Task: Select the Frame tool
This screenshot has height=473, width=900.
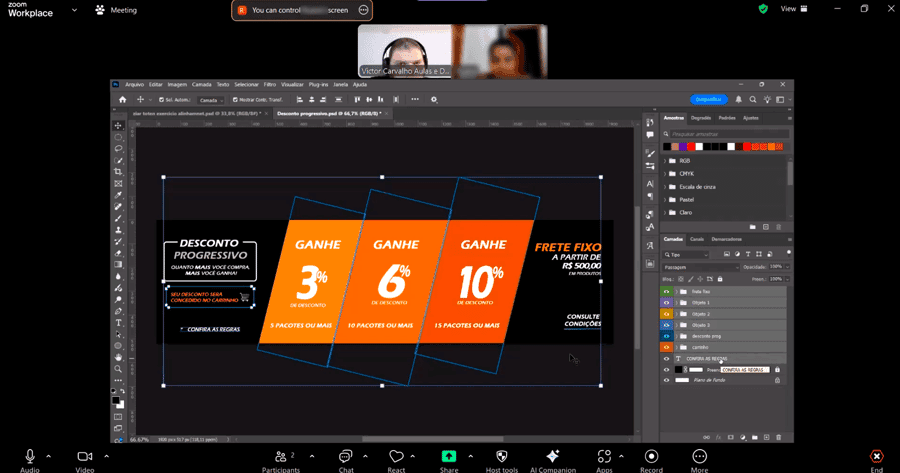Action: [x=118, y=184]
